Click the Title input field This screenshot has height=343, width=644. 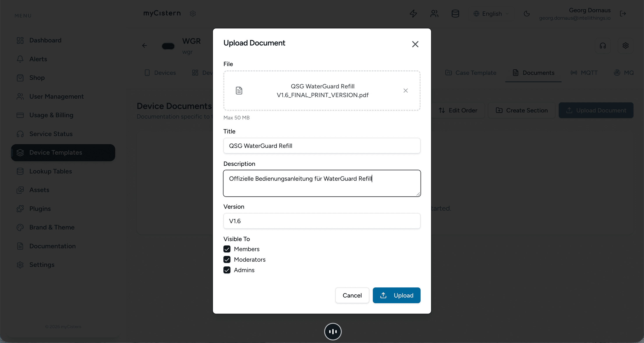(322, 146)
